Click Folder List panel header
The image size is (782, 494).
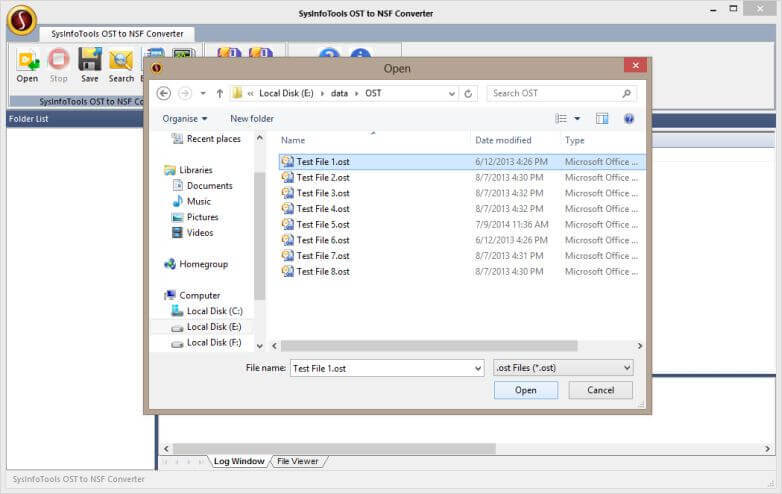(75, 119)
